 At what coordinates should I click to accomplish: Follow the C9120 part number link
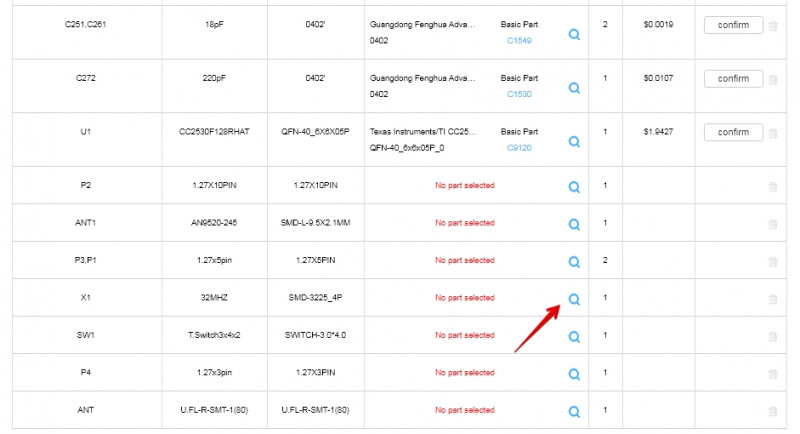point(519,148)
